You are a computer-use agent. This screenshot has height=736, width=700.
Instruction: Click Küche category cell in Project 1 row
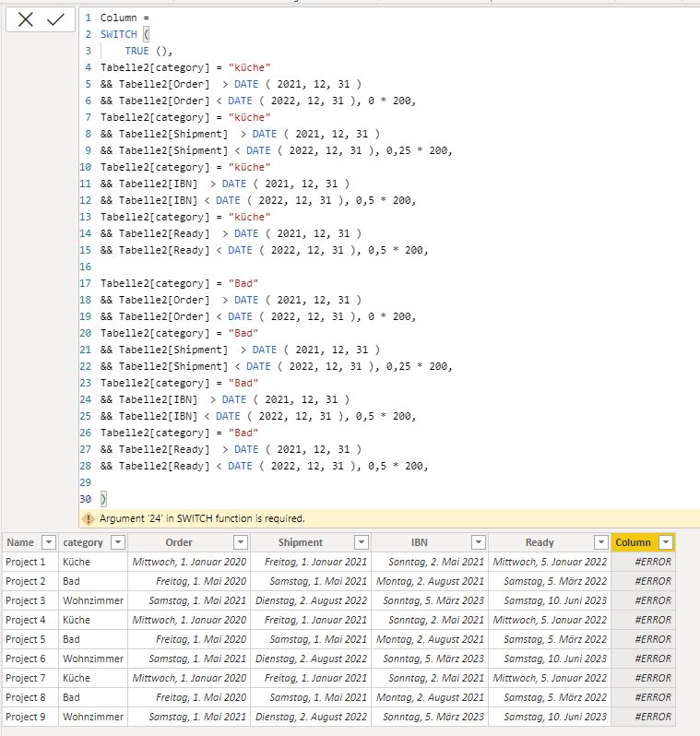(x=93, y=562)
